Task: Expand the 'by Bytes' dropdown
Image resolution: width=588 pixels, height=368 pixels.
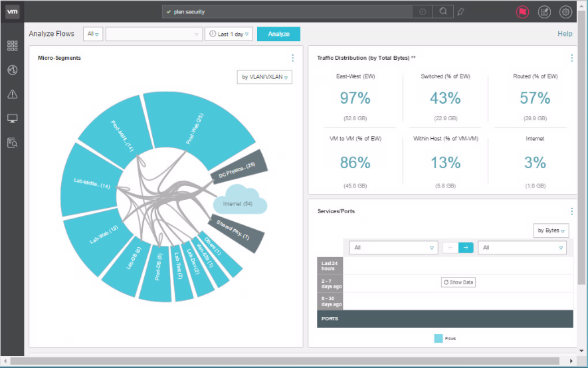Action: pyautogui.click(x=551, y=230)
